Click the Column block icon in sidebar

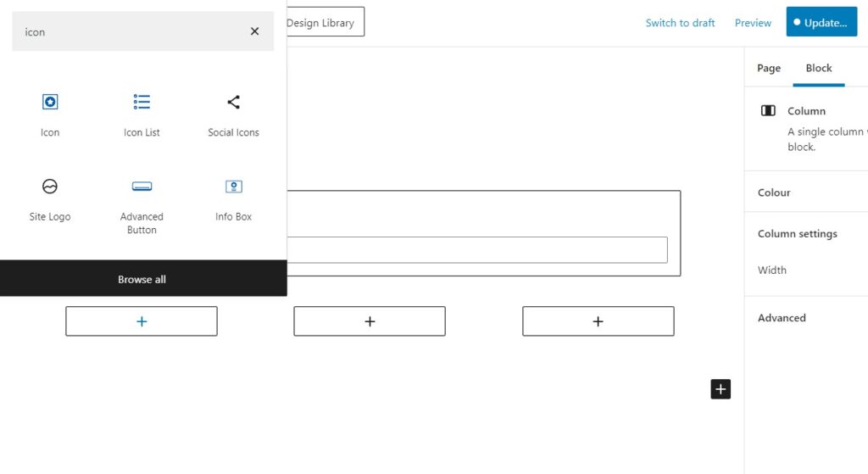(x=768, y=111)
